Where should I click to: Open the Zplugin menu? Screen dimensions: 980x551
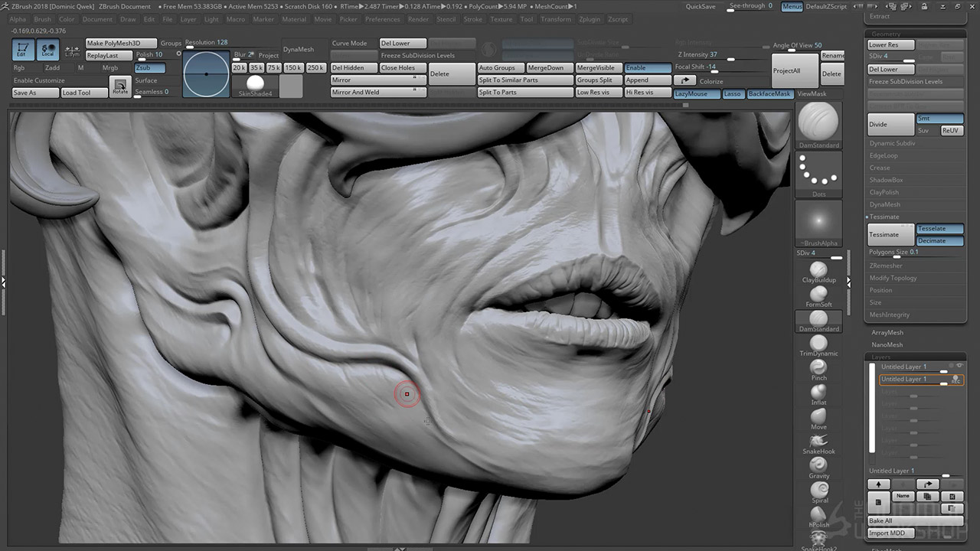tap(590, 19)
